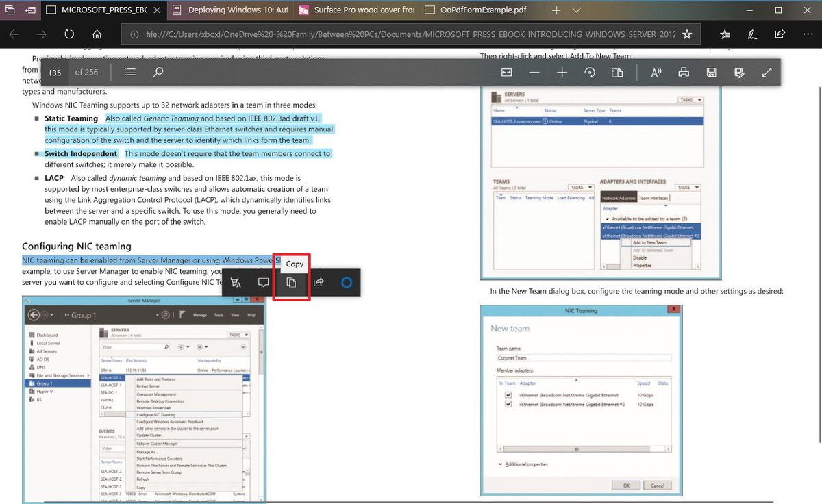Fit the page to window width

pyautogui.click(x=506, y=72)
